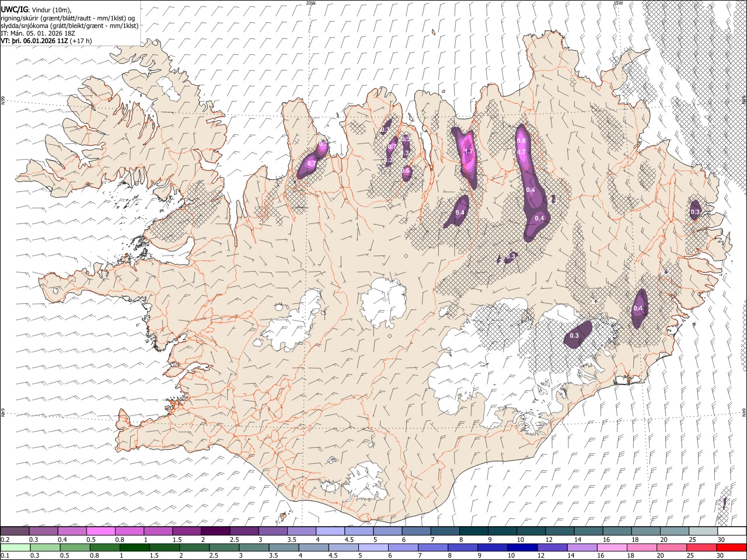
Task: Click the line "rigning/skúrir (grænt/blátt/rautt - mm/1klst) og"
Action: tap(69, 17)
